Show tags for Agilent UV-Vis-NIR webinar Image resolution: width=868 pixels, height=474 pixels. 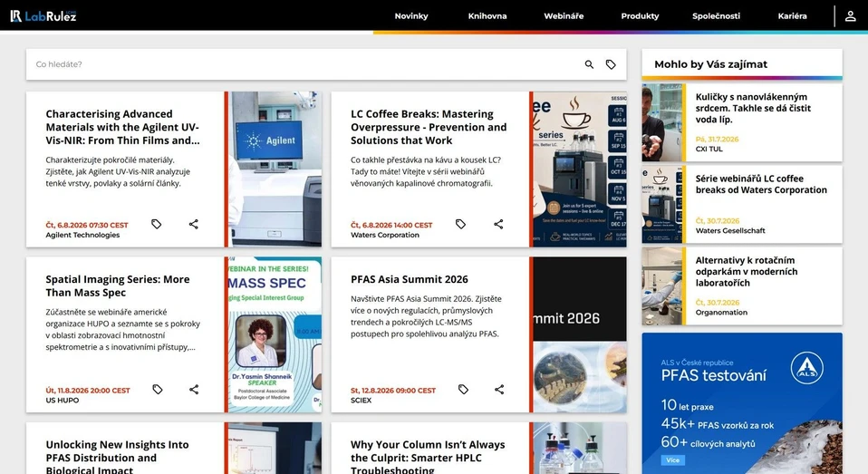(157, 224)
